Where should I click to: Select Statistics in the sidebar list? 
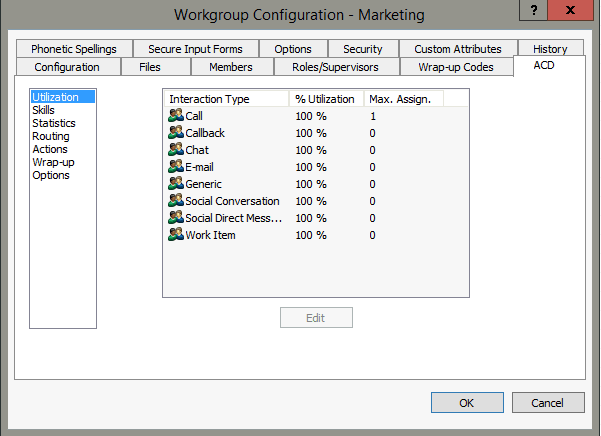click(53, 123)
